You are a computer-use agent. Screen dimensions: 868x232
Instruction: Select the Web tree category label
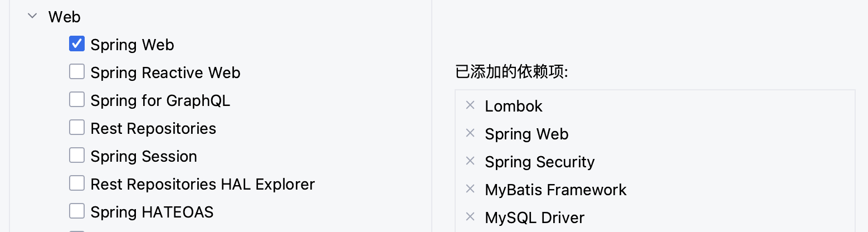click(x=65, y=17)
